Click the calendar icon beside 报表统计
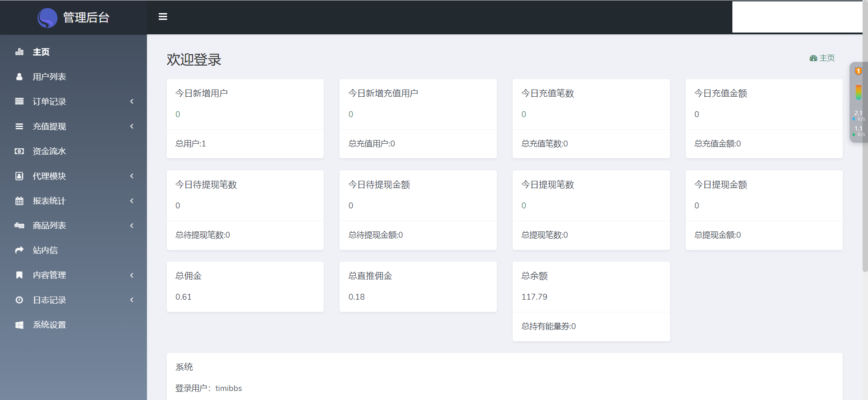The height and width of the screenshot is (400, 868). point(19,201)
